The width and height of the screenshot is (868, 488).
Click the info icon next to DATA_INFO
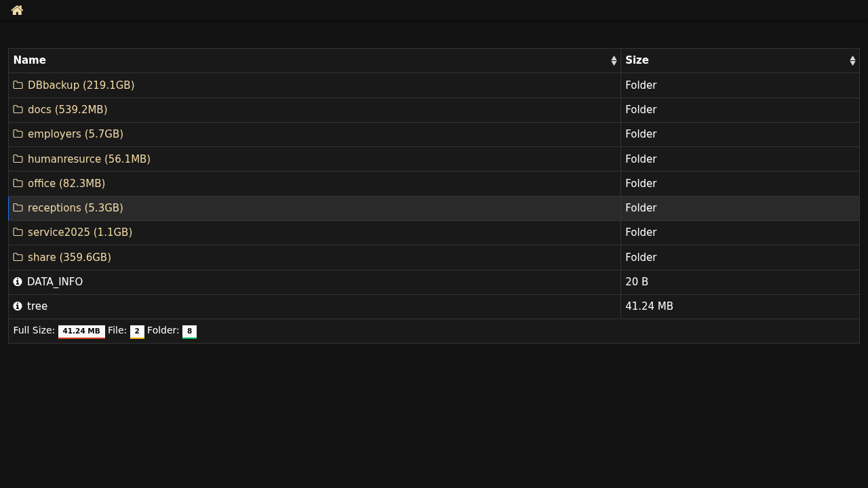tap(18, 282)
